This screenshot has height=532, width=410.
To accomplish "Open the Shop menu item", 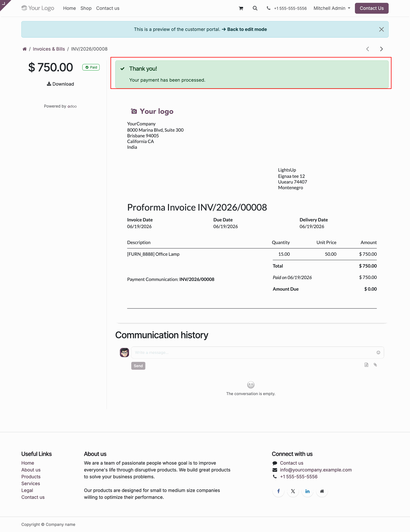I will pos(86,8).
